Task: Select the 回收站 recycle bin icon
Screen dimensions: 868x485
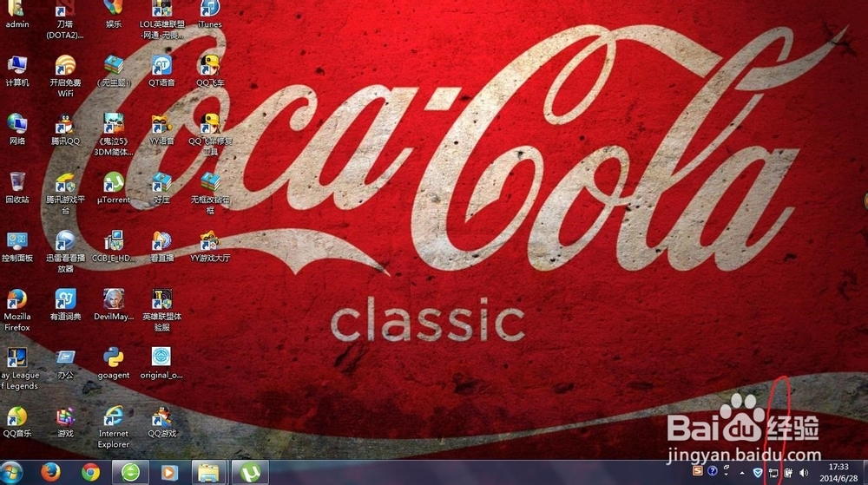Action: (x=17, y=187)
